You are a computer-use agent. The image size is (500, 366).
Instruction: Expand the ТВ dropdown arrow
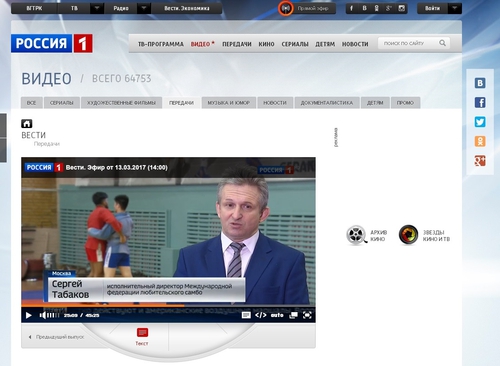click(x=97, y=8)
